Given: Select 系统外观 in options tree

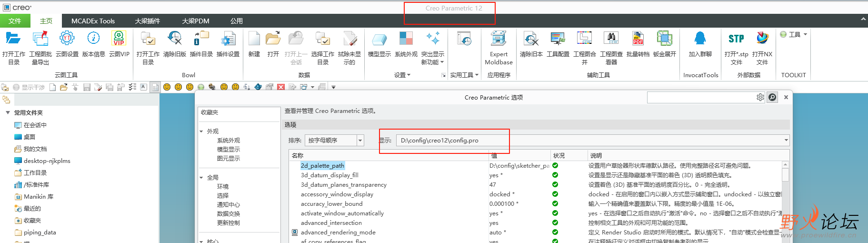Looking at the screenshot, I should click(229, 141).
